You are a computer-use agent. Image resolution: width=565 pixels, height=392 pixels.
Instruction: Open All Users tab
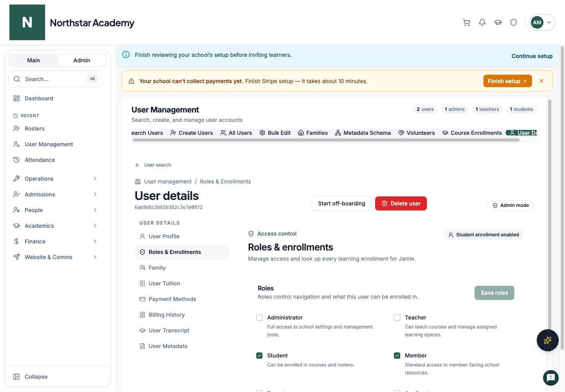tap(236, 133)
